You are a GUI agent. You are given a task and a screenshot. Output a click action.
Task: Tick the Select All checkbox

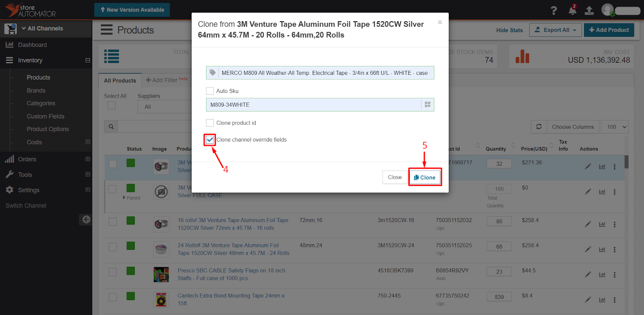point(111,105)
